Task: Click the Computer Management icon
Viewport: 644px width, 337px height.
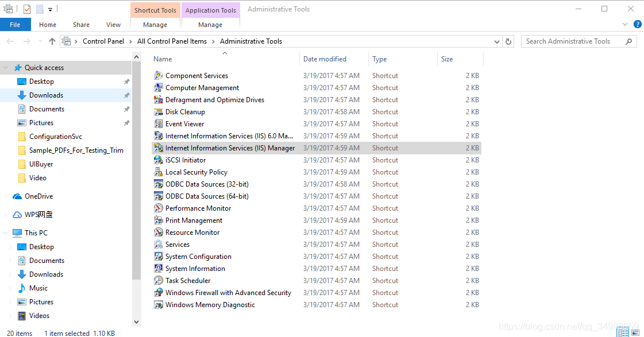Action: coord(158,87)
